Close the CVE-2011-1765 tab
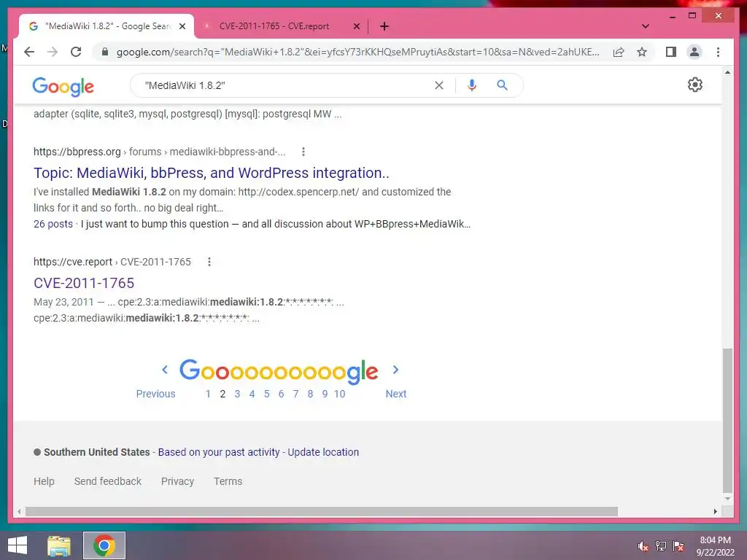Screen dimensions: 747x560 pyautogui.click(x=356, y=27)
